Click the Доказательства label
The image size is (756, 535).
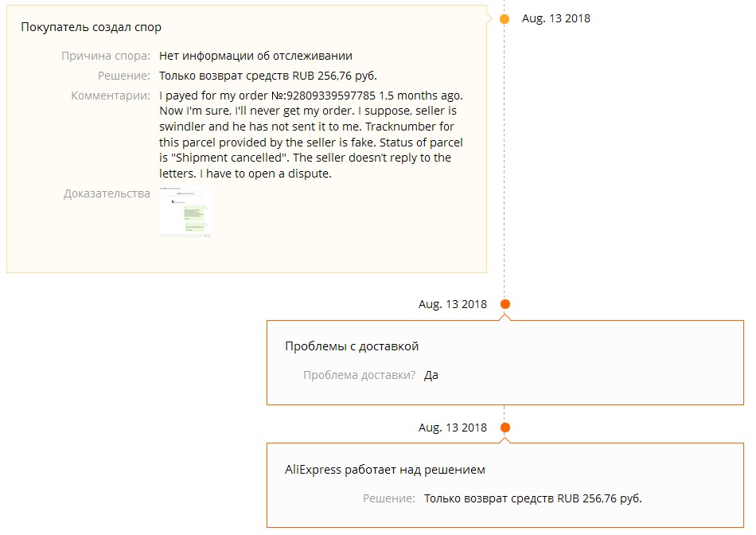point(107,194)
